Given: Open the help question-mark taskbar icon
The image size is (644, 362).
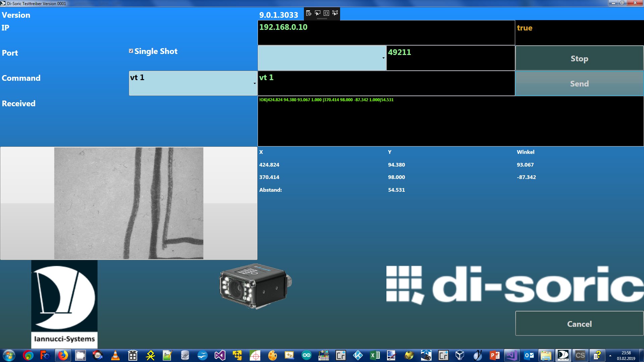Looking at the screenshot, I should coord(597,355).
